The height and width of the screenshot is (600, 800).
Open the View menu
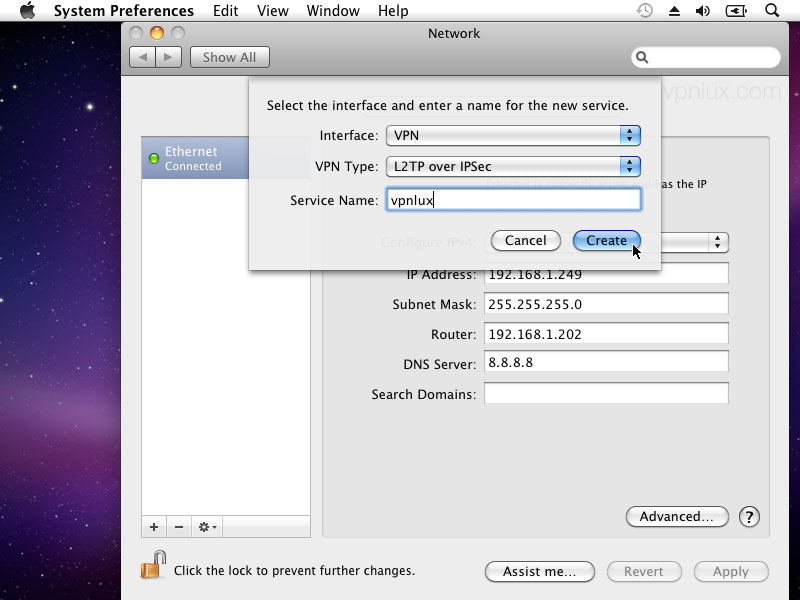point(272,11)
